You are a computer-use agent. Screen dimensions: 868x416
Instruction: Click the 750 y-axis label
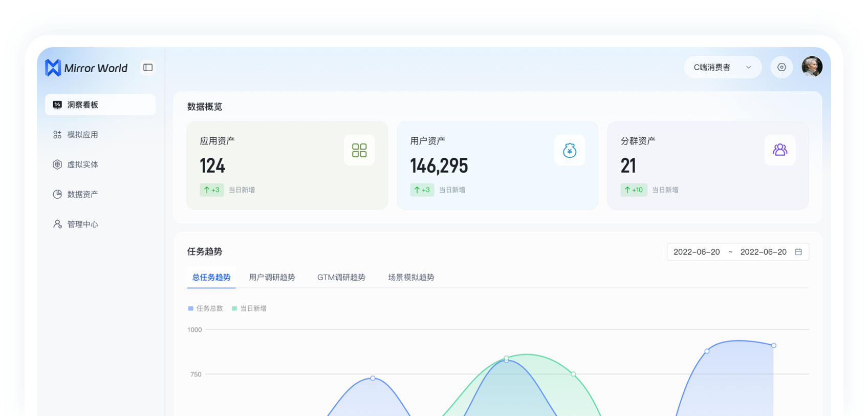pos(196,374)
